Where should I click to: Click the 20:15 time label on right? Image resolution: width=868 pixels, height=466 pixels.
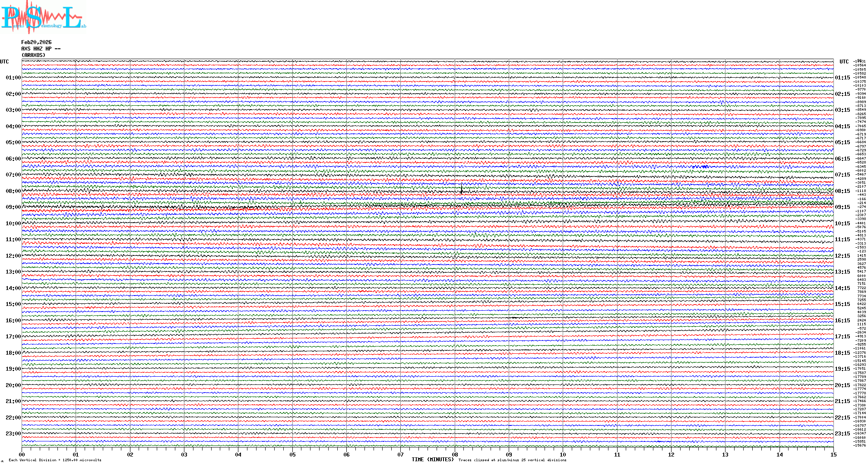click(x=842, y=385)
